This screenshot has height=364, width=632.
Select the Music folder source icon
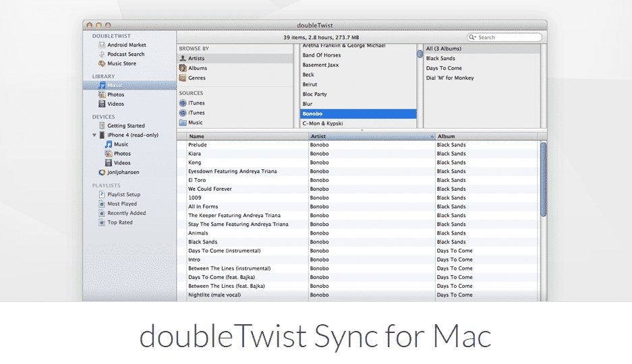(x=183, y=123)
